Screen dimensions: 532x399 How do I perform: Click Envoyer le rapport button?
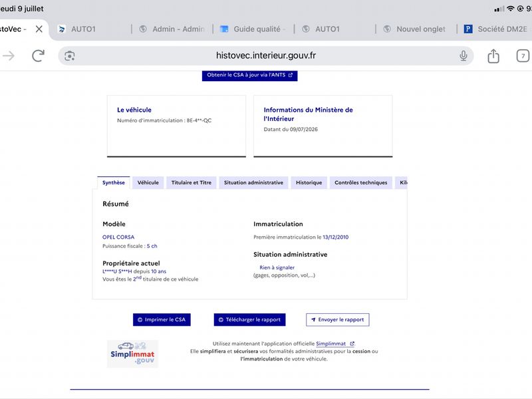pyautogui.click(x=338, y=320)
